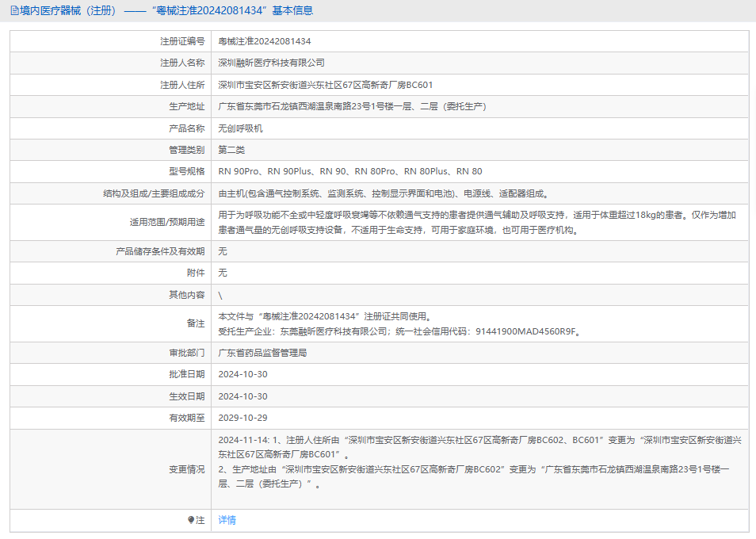The height and width of the screenshot is (539, 756).
Task: Click the remarks text mentioning 统一社会信用代码
Action: 399,331
